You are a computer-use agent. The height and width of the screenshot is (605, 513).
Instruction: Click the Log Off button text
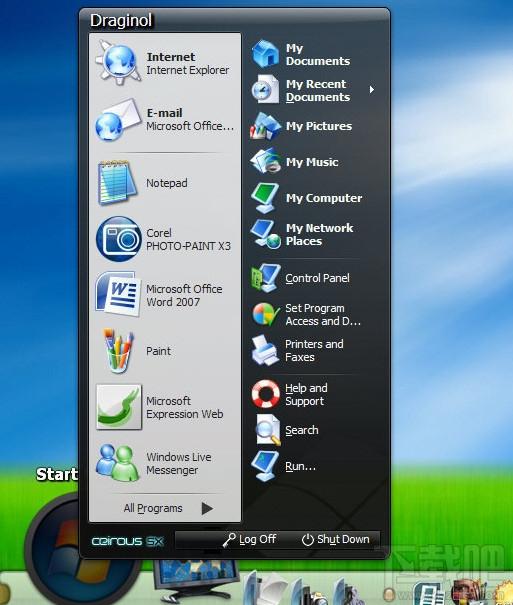tap(257, 539)
